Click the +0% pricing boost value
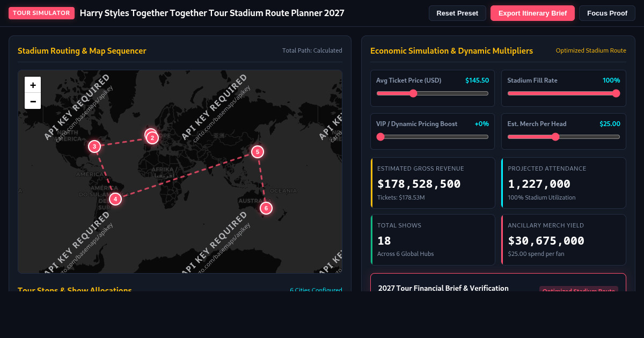644x338 pixels. [x=481, y=124]
